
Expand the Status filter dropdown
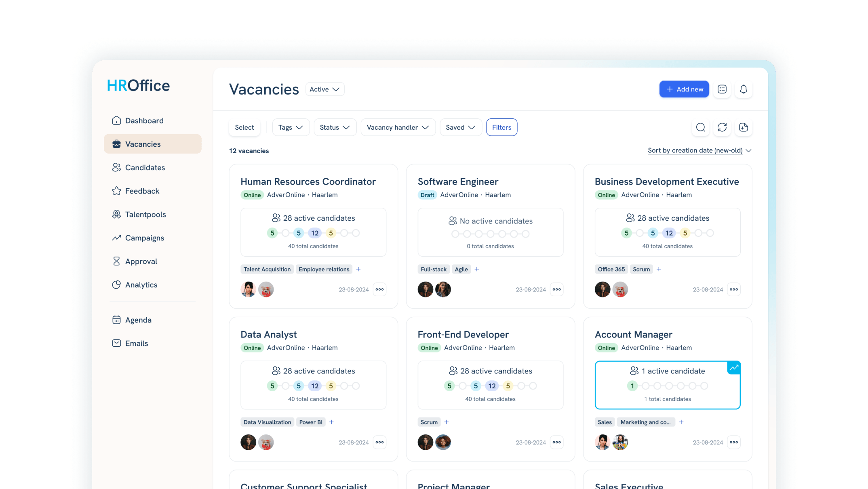335,127
